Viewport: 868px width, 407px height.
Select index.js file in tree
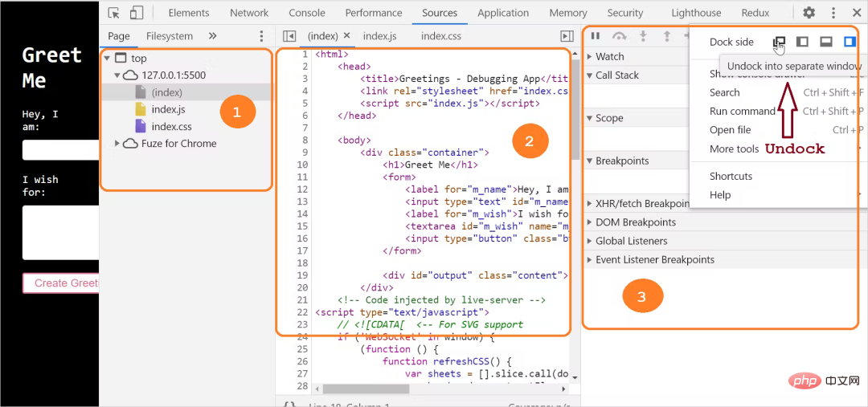(168, 109)
